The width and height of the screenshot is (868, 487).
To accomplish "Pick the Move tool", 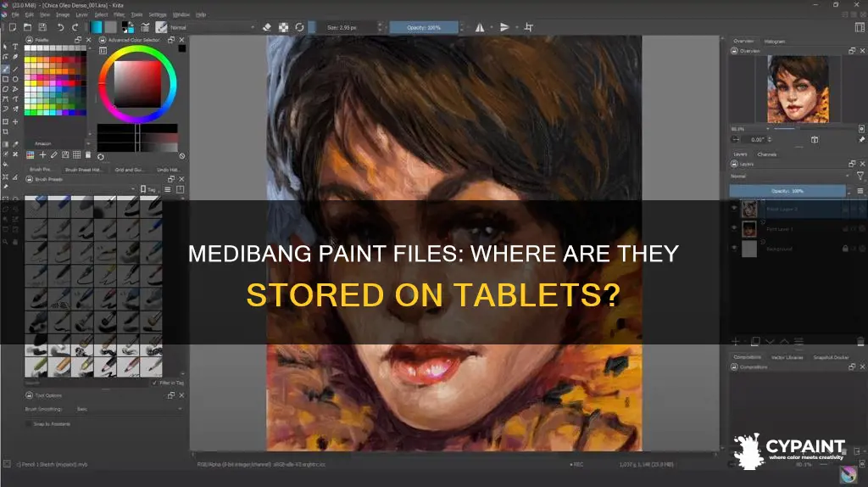I will click(15, 121).
